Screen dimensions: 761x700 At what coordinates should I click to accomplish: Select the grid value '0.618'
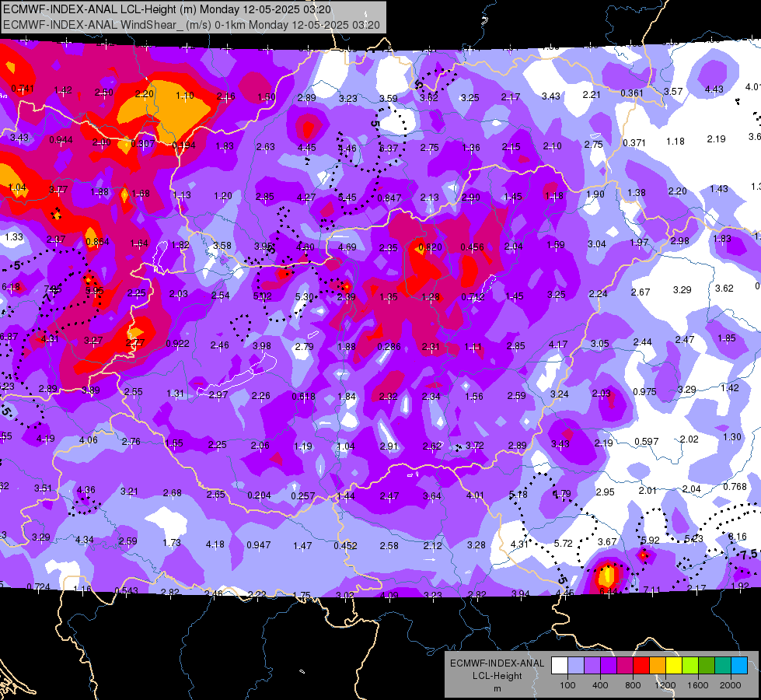[x=303, y=397]
